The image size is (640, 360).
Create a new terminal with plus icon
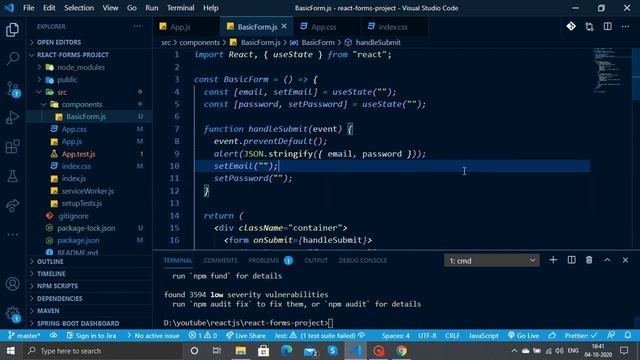coord(553,260)
